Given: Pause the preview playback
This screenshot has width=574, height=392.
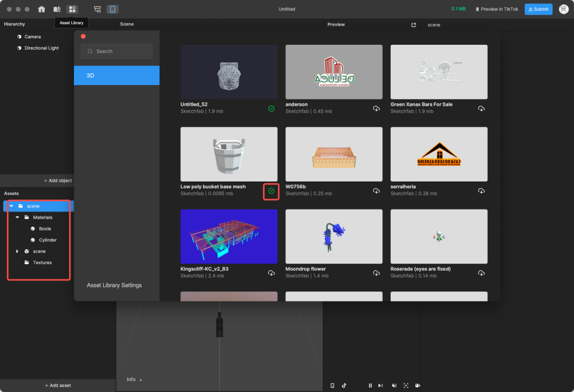Looking at the screenshot, I should coord(370,385).
